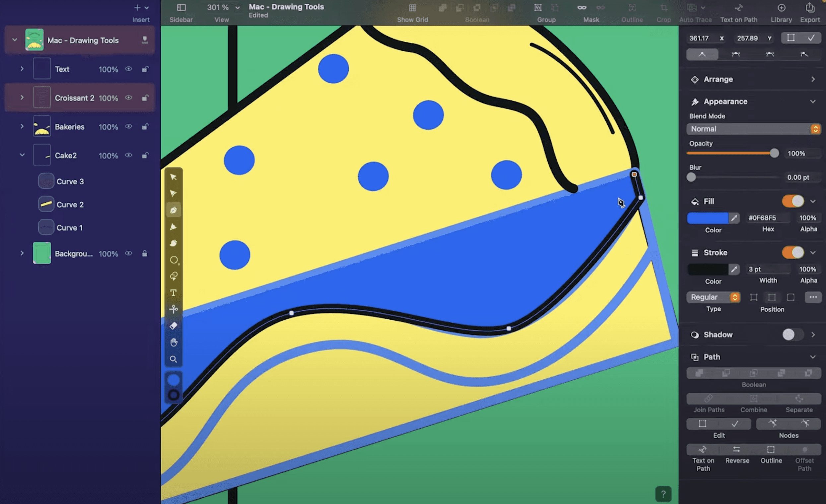Screen dimensions: 826x504
Task: Click the Crop icon in top toolbar
Action: [x=664, y=8]
